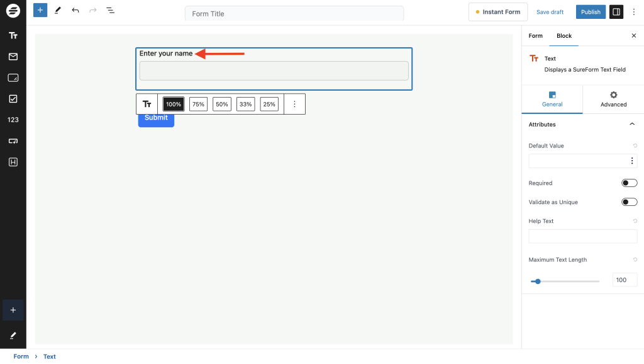This screenshot has height=364, width=644.
Task: Save the form as a draft
Action: [550, 11]
